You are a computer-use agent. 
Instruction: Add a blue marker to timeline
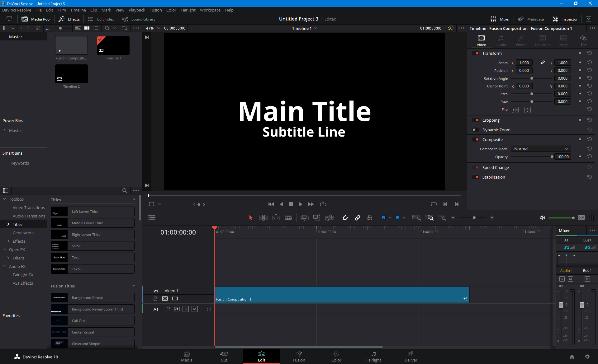point(397,218)
